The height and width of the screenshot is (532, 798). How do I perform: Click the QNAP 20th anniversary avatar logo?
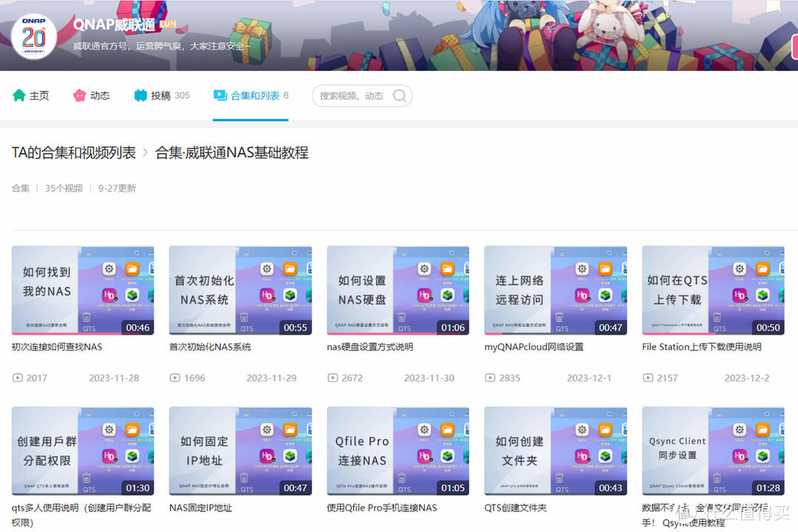click(35, 36)
